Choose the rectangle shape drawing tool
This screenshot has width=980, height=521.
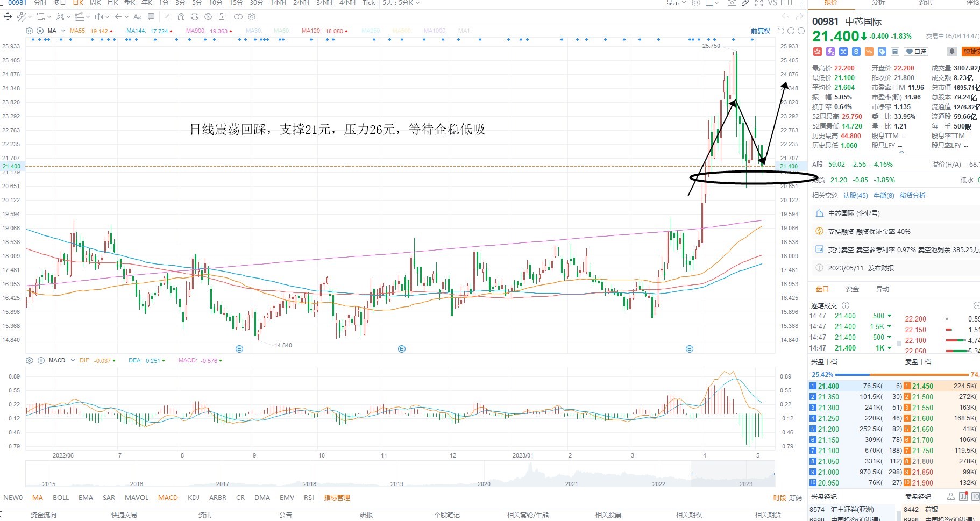pyautogui.click(x=41, y=17)
